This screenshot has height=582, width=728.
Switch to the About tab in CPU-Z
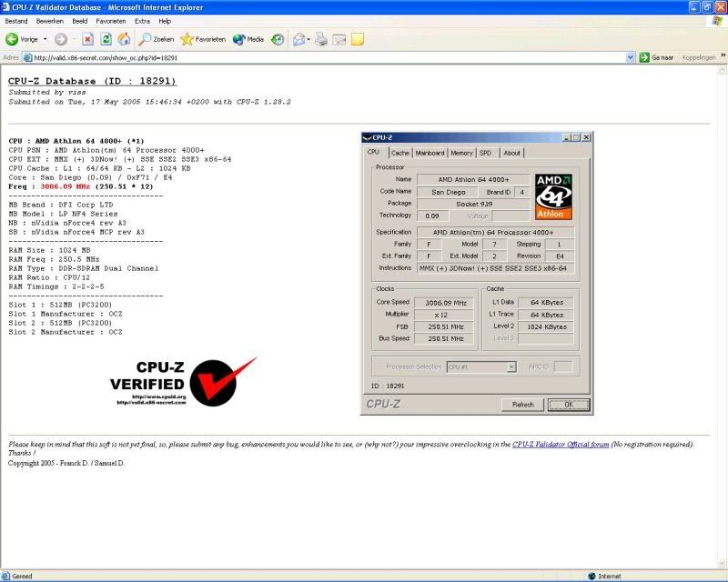[511, 153]
